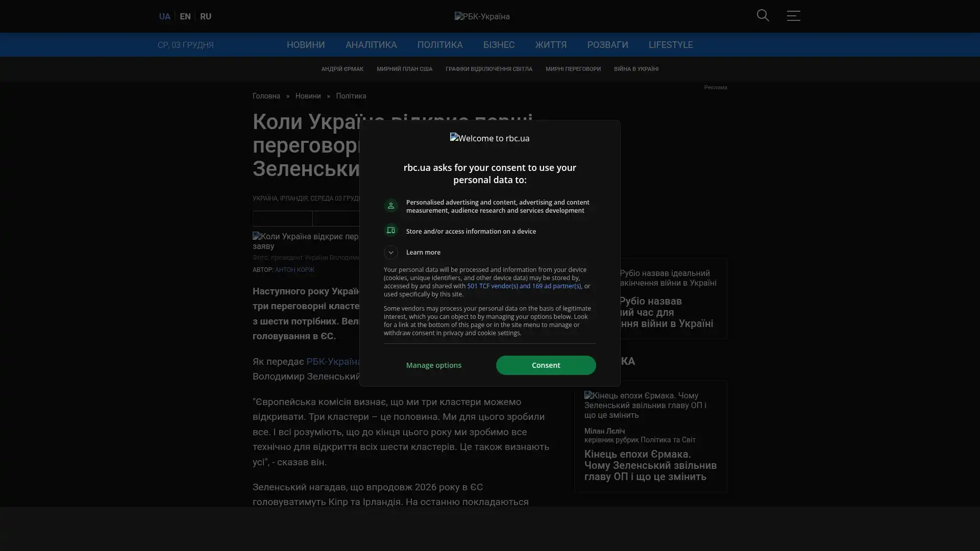Switch language to EN
The width and height of the screenshot is (980, 551).
point(185,16)
